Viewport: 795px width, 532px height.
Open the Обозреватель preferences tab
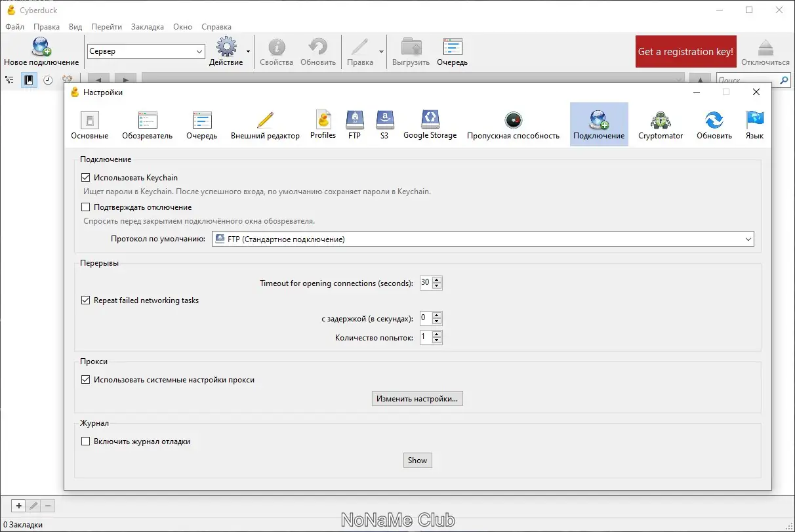(147, 125)
